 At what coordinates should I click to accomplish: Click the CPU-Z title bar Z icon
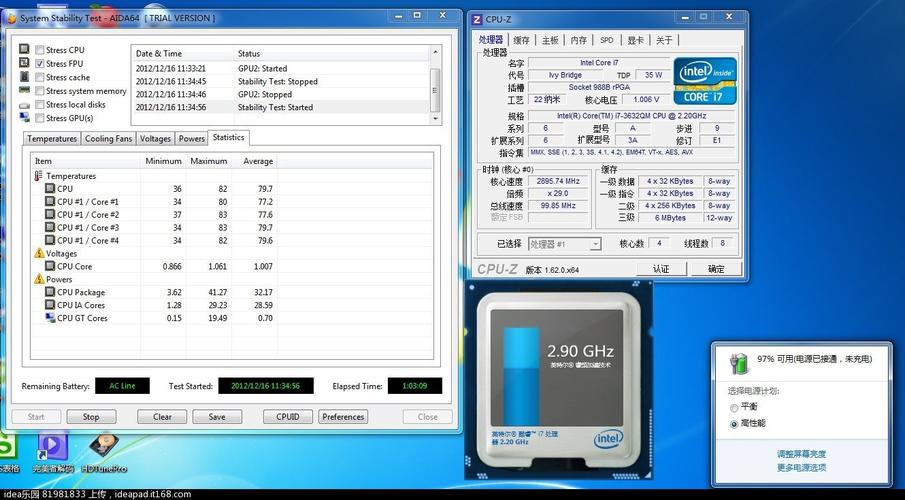[477, 19]
